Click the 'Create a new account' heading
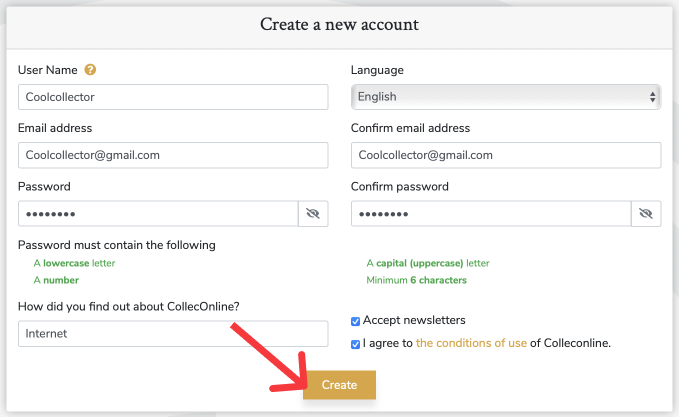Screen dimensions: 679x417 coord(340,24)
